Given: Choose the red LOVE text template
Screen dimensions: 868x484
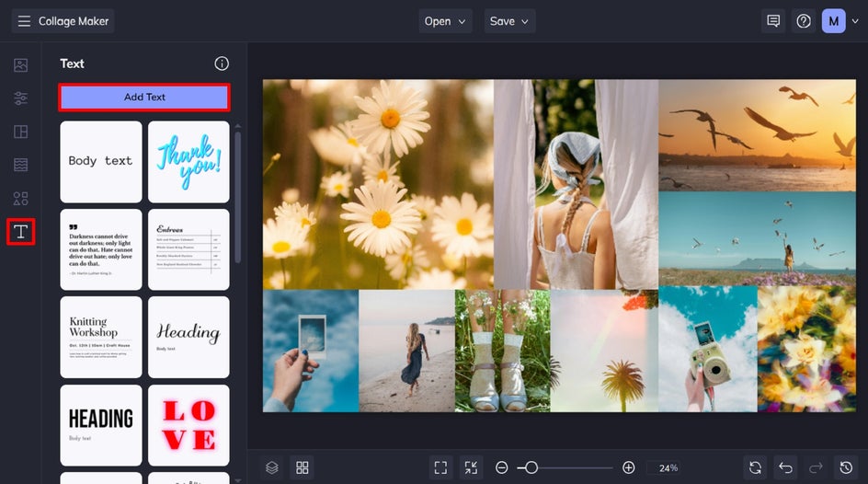Looking at the screenshot, I should [188, 425].
